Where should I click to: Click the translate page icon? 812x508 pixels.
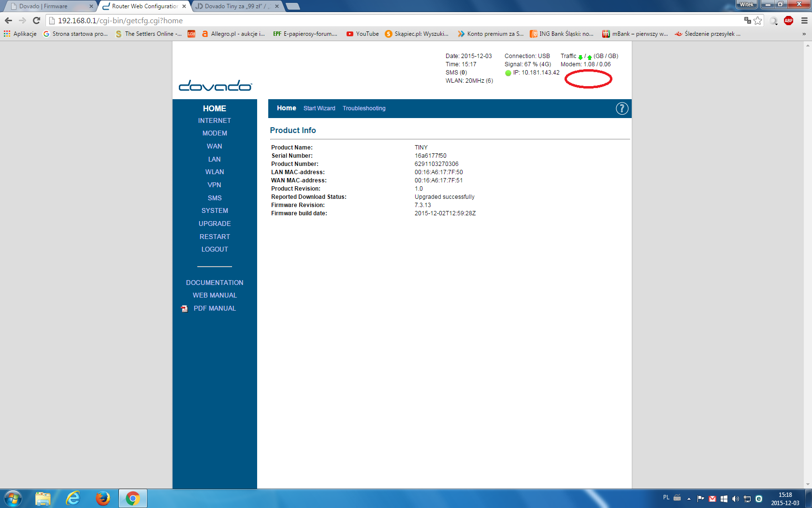[747, 20]
